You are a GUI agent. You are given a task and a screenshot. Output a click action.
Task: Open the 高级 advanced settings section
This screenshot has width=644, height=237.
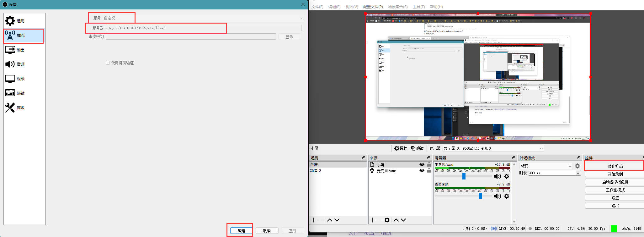point(24,107)
